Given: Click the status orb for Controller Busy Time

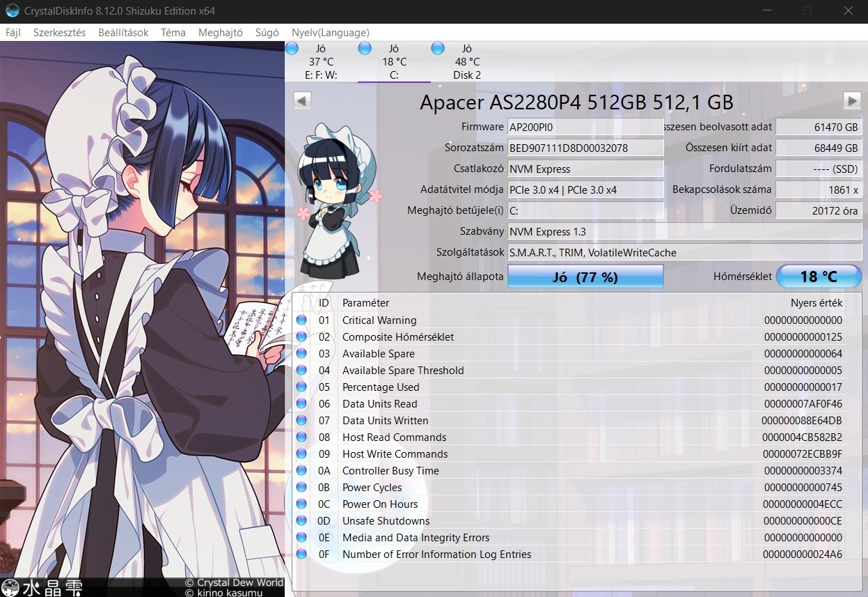Looking at the screenshot, I should (301, 471).
